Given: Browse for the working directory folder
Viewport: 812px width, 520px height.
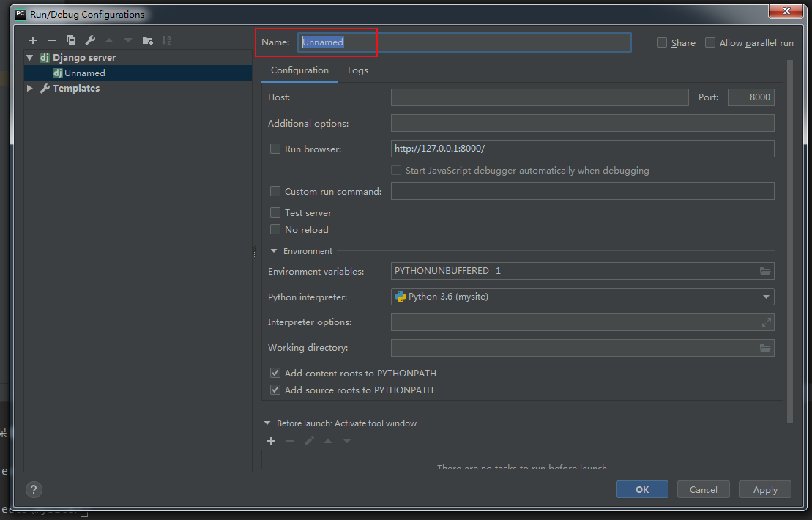Looking at the screenshot, I should pos(765,348).
